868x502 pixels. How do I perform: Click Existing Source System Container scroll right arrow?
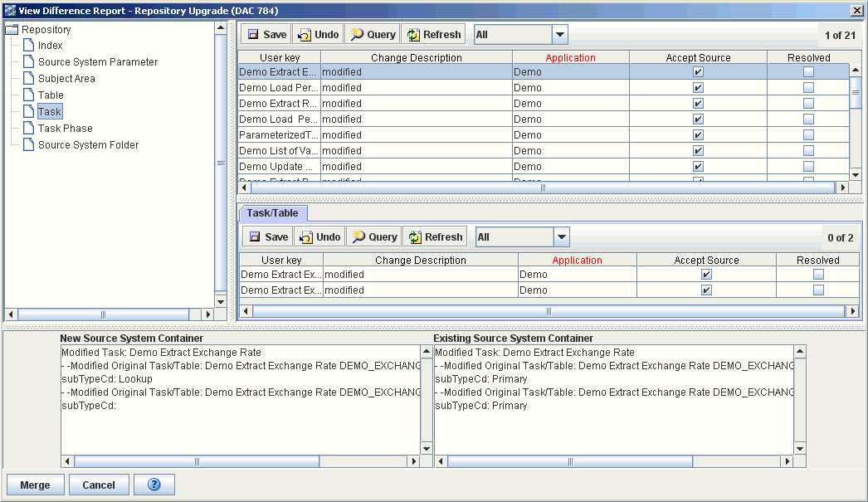[788, 461]
